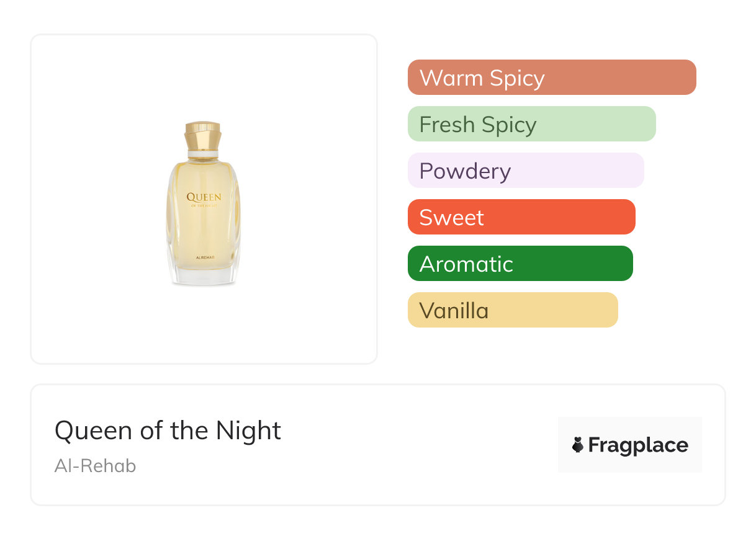This screenshot has height=536, width=756.
Task: Click the right end of Warm Spicy bar
Action: (686, 78)
